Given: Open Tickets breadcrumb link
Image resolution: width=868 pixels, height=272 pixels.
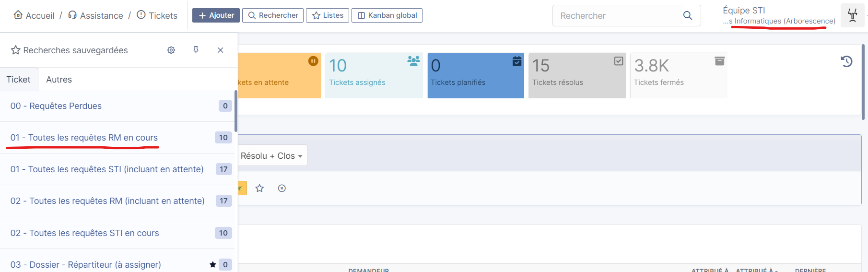Looking at the screenshot, I should [x=157, y=15].
